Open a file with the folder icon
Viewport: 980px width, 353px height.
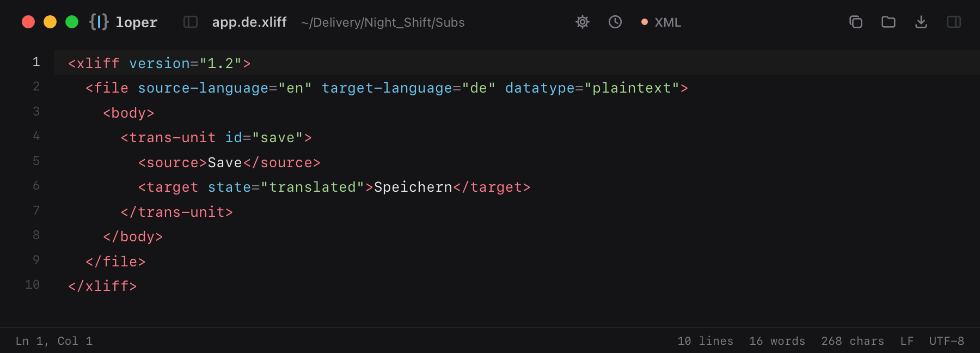[x=889, y=22]
